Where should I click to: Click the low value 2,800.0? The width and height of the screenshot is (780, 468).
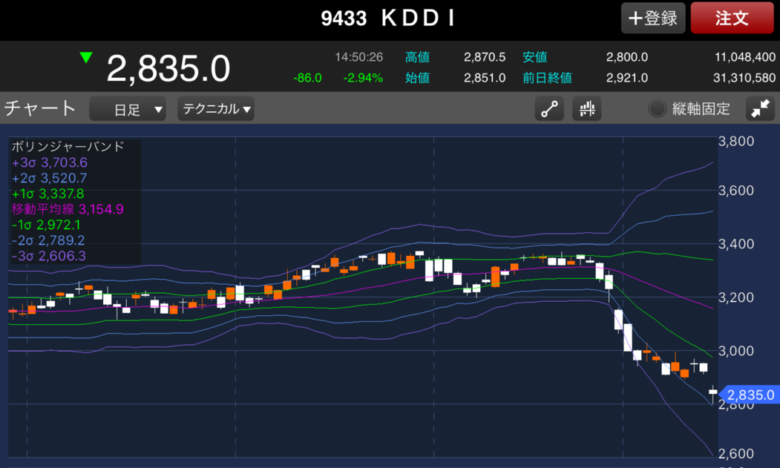[627, 57]
